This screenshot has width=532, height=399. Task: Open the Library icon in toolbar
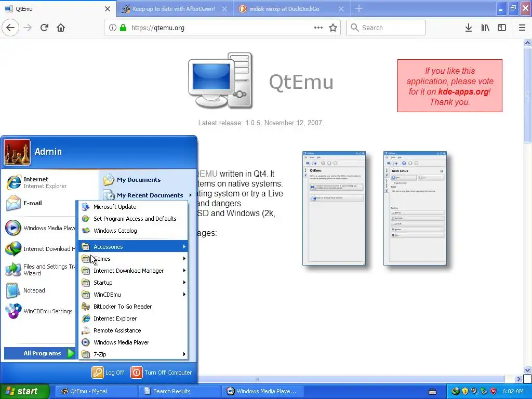pos(486,28)
